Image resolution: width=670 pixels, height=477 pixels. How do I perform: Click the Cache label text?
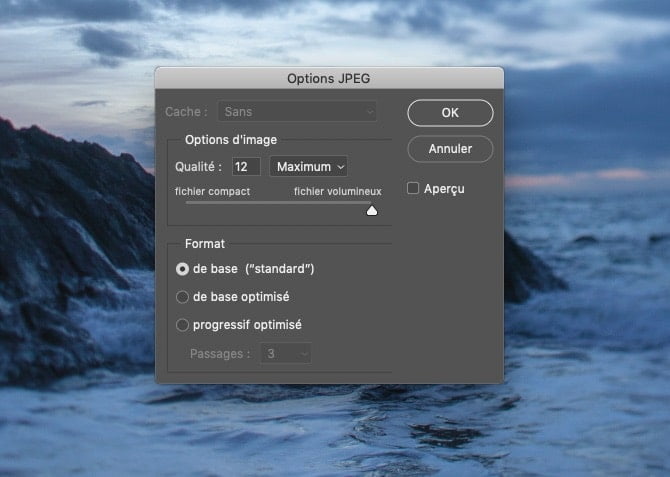pos(186,113)
